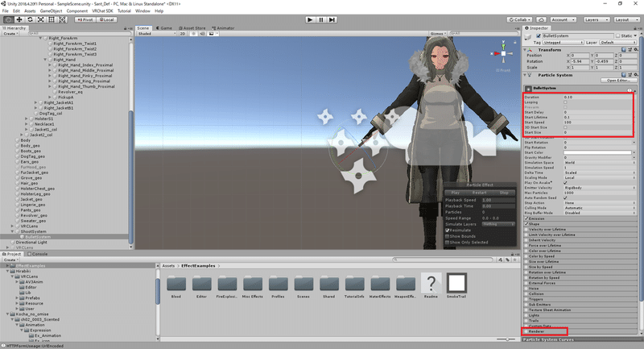
Task: Open the Particle System help icon
Action: 623,75
